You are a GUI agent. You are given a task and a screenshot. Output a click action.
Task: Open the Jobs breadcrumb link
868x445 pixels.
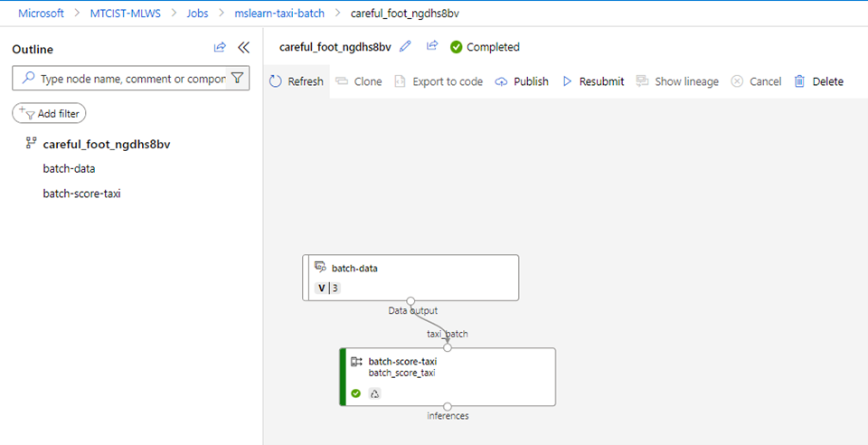coord(198,14)
